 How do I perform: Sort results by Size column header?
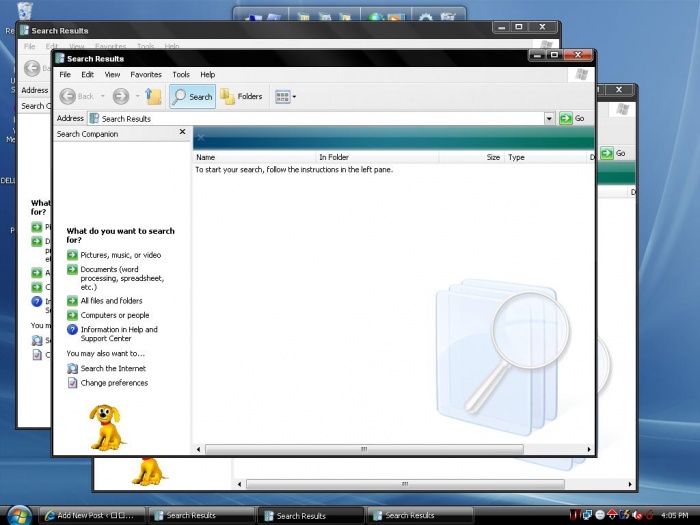point(471,157)
